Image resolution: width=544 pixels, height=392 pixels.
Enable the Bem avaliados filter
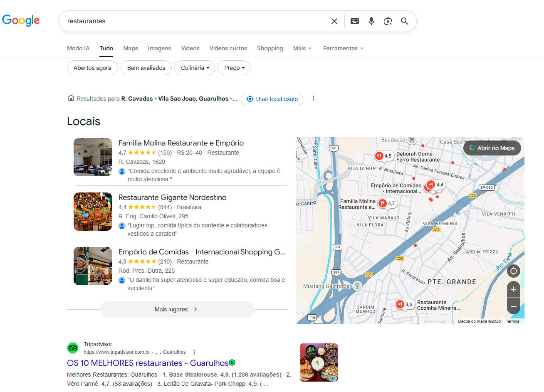pyautogui.click(x=146, y=67)
